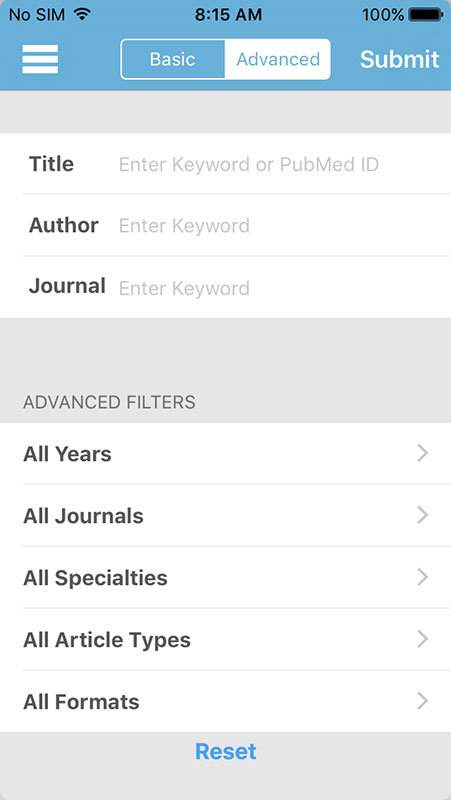Tap the chevron beside All Journals
This screenshot has height=800, width=451.
pyautogui.click(x=422, y=515)
